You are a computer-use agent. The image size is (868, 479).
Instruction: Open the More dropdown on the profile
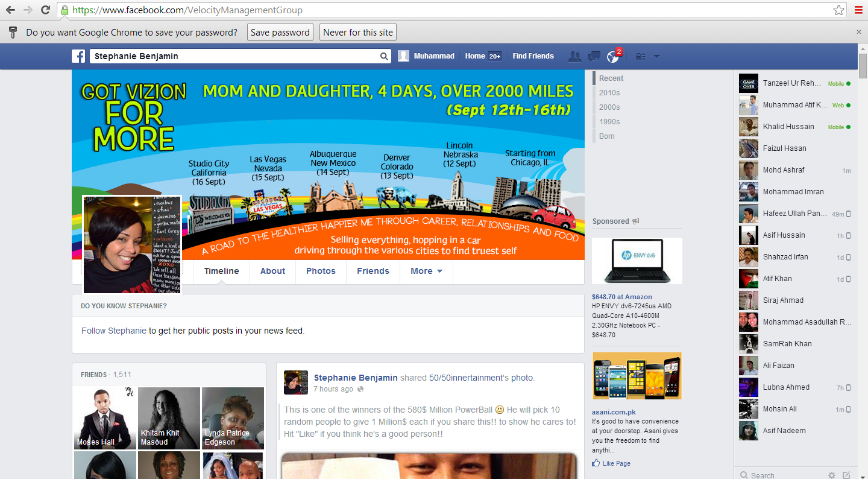tap(426, 271)
